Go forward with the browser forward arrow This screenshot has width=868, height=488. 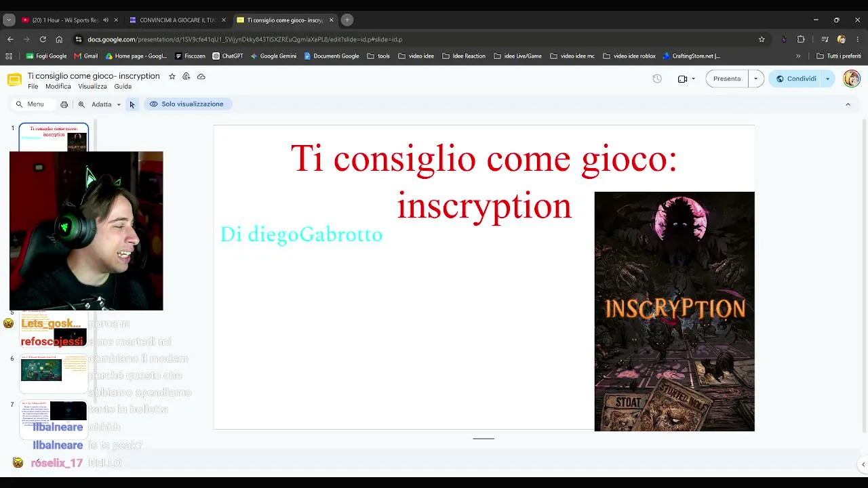click(26, 39)
